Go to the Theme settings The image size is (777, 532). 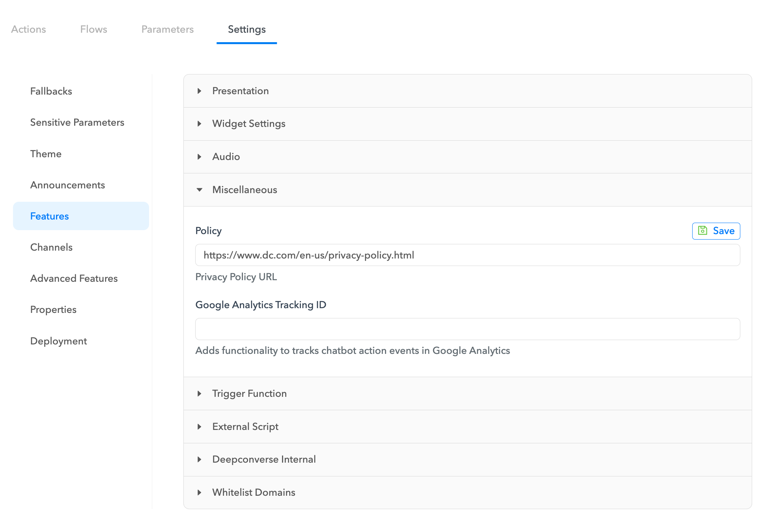[x=46, y=154]
